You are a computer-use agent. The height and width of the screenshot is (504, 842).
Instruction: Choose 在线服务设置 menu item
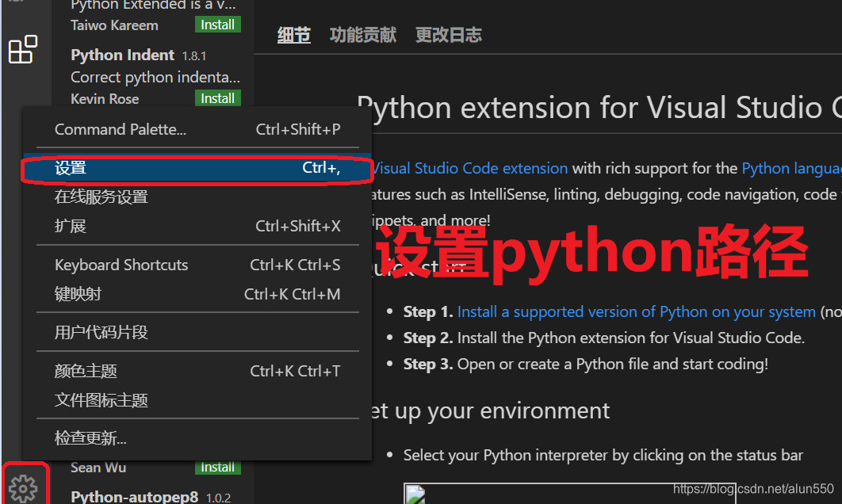[197, 197]
